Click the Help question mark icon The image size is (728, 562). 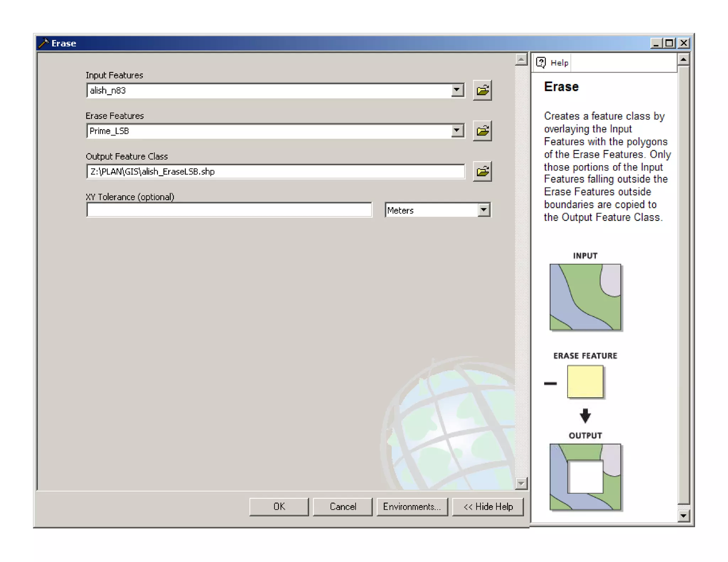point(541,63)
